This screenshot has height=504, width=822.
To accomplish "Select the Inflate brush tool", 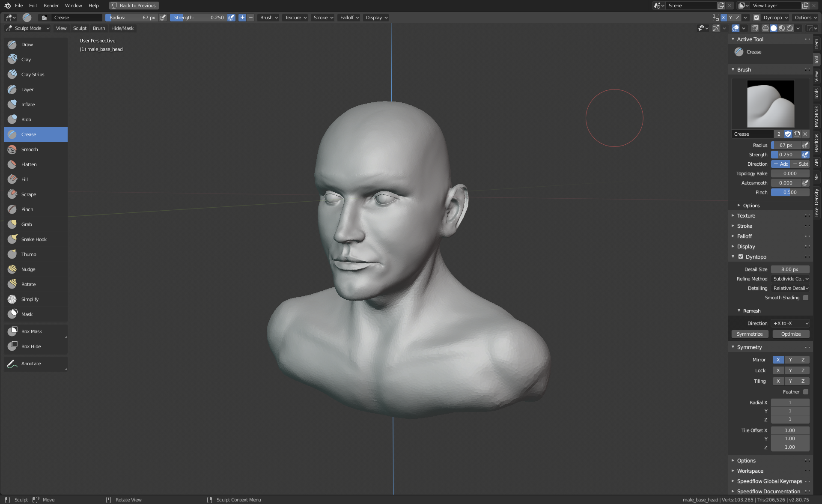I will pos(28,104).
